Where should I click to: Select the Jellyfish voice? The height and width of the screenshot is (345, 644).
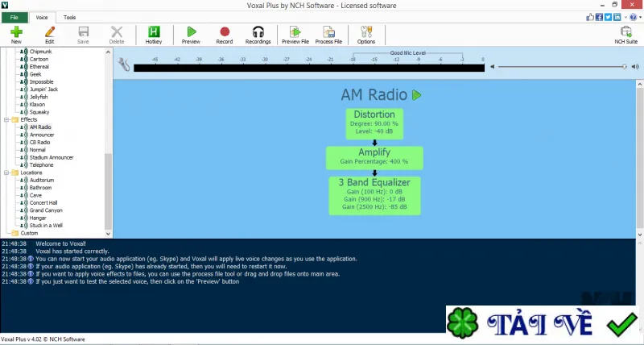[x=39, y=97]
